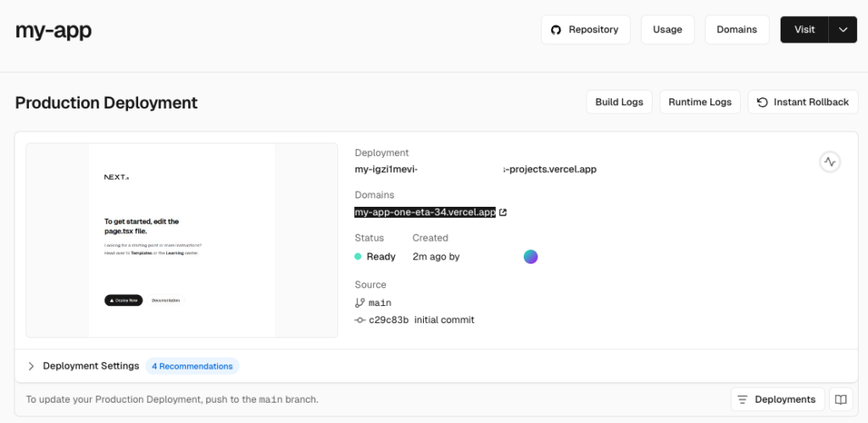Open the Visit dropdown arrow
The width and height of the screenshot is (868, 423).
(842, 30)
